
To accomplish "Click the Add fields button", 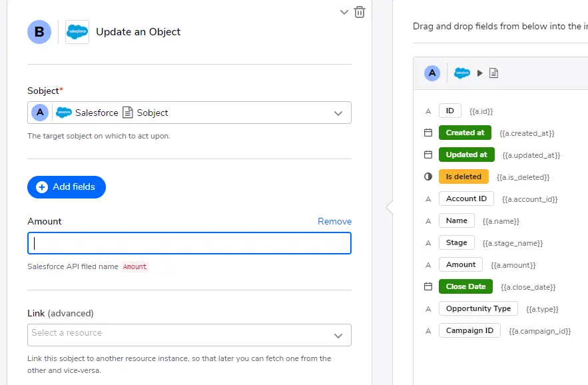I will (x=67, y=187).
